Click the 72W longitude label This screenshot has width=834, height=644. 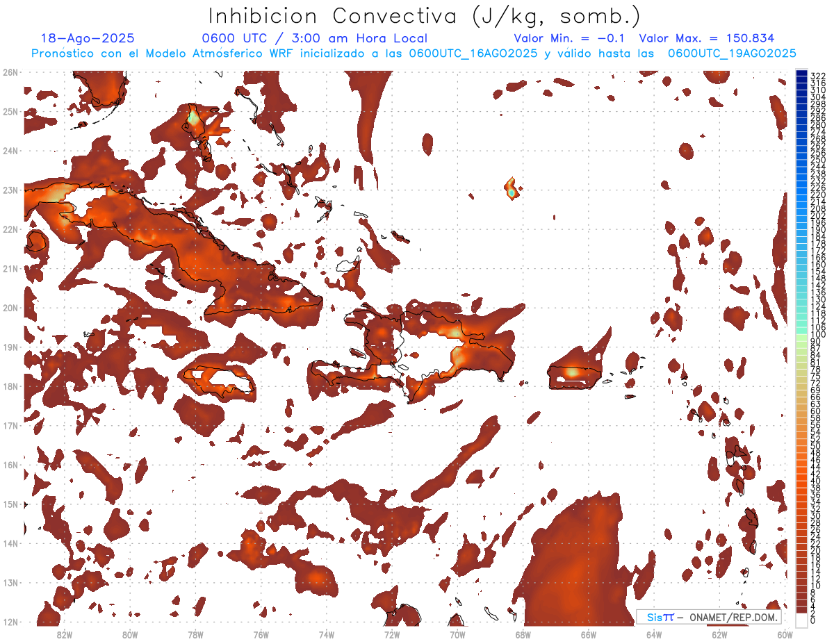[x=392, y=634]
